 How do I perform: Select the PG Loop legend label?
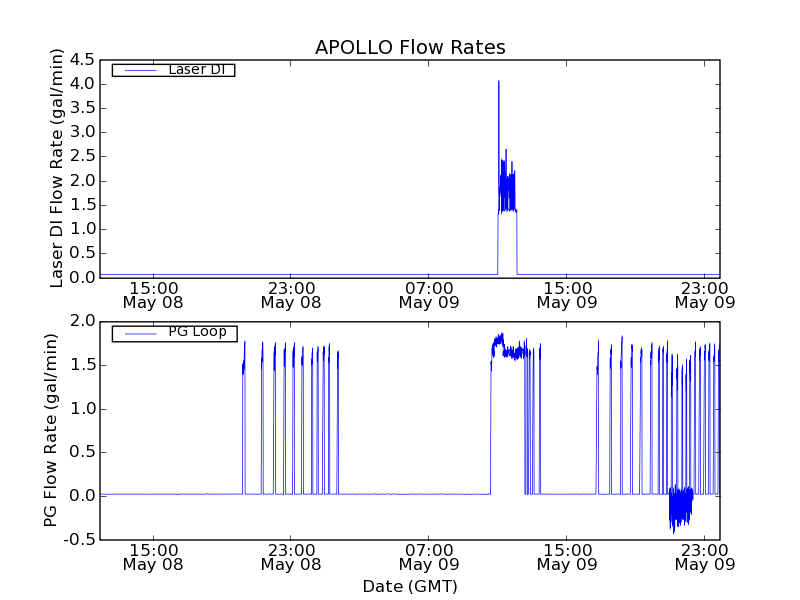(x=197, y=332)
